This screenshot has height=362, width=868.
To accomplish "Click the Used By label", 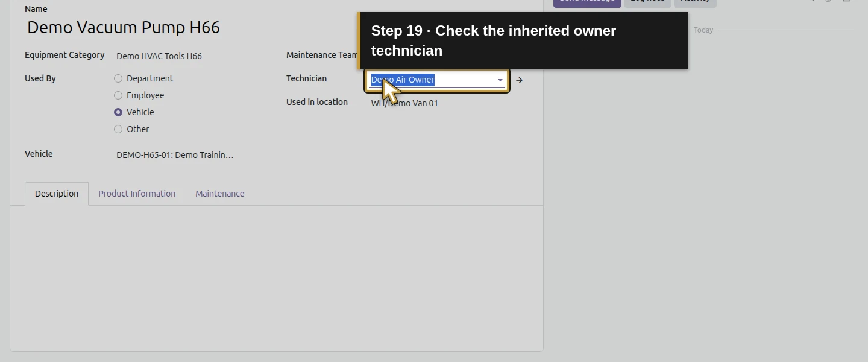I will click(40, 78).
